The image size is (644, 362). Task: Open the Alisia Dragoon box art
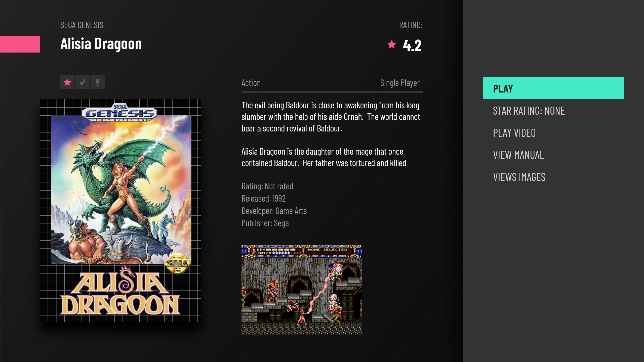(121, 210)
